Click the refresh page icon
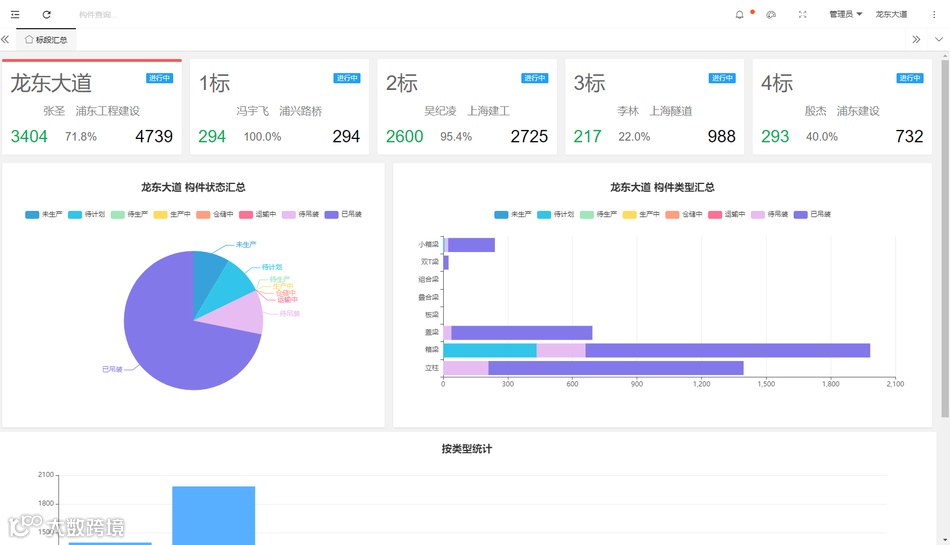The image size is (950, 545). pyautogui.click(x=47, y=15)
